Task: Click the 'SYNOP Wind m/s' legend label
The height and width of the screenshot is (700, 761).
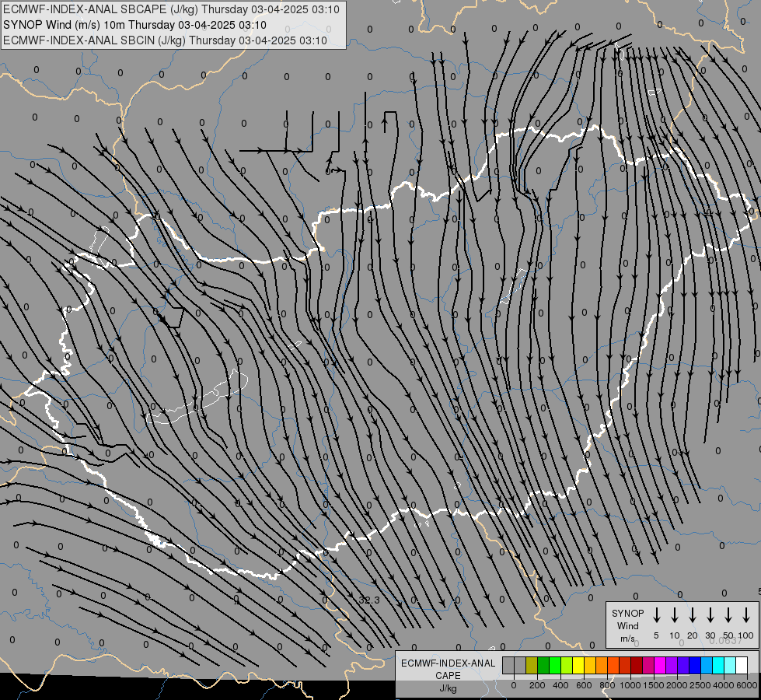Action: pyautogui.click(x=627, y=625)
